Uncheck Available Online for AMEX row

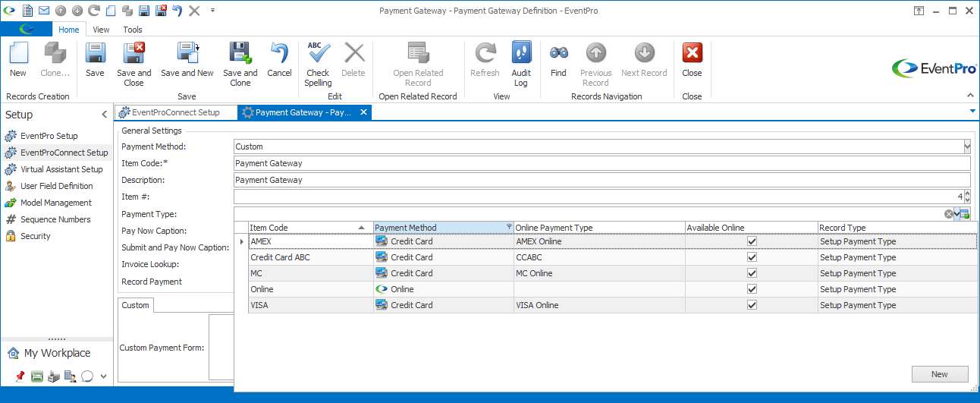(752, 241)
